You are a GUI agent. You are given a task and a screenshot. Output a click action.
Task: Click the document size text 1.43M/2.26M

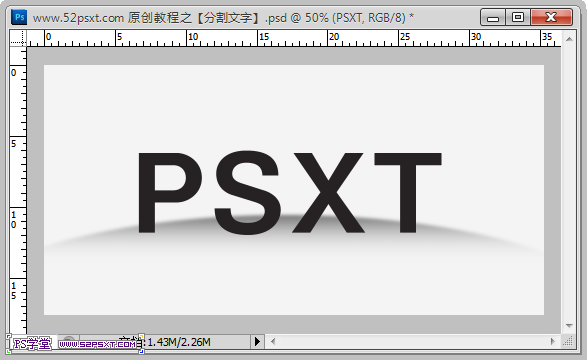pos(179,342)
